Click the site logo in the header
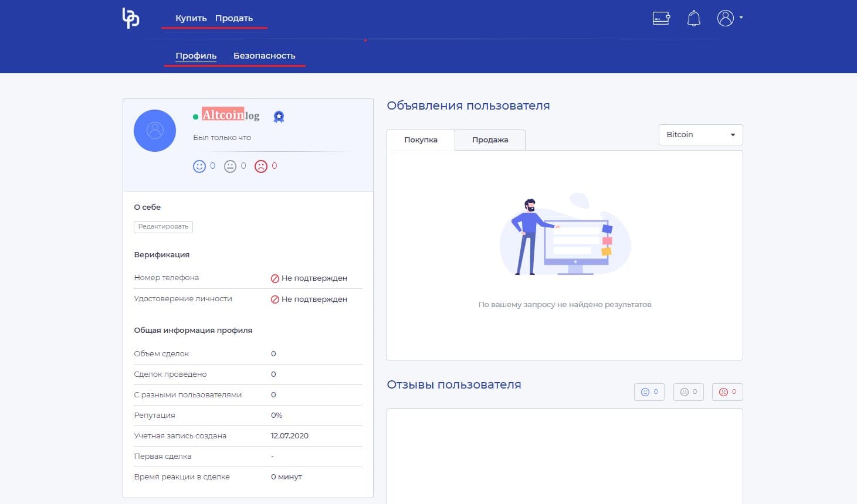 point(130,18)
